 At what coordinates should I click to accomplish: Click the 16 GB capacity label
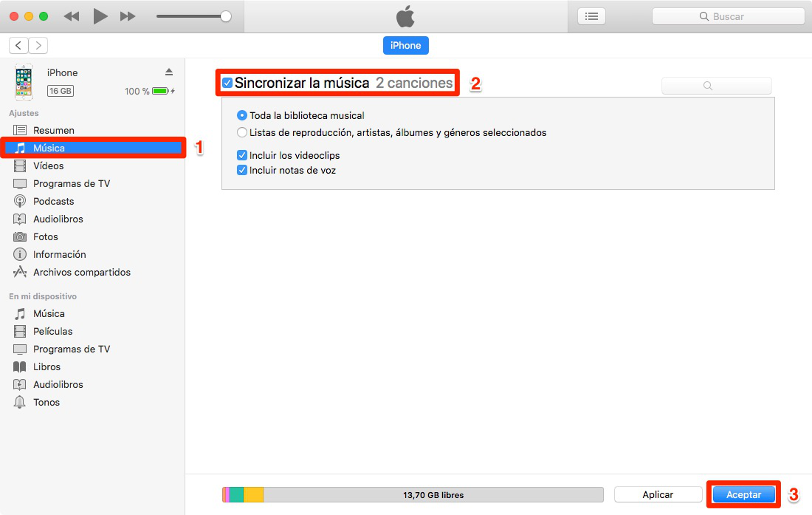[x=61, y=91]
